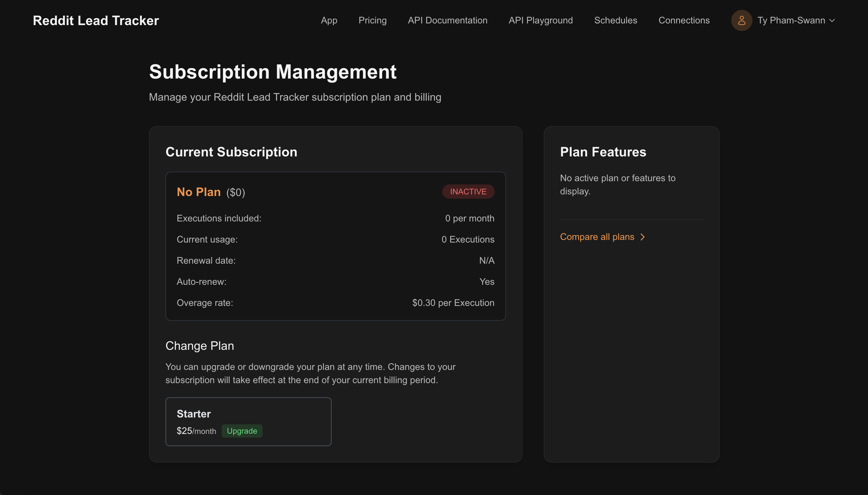Click the user avatar profile icon
Viewport: 868px width, 495px height.
(741, 20)
